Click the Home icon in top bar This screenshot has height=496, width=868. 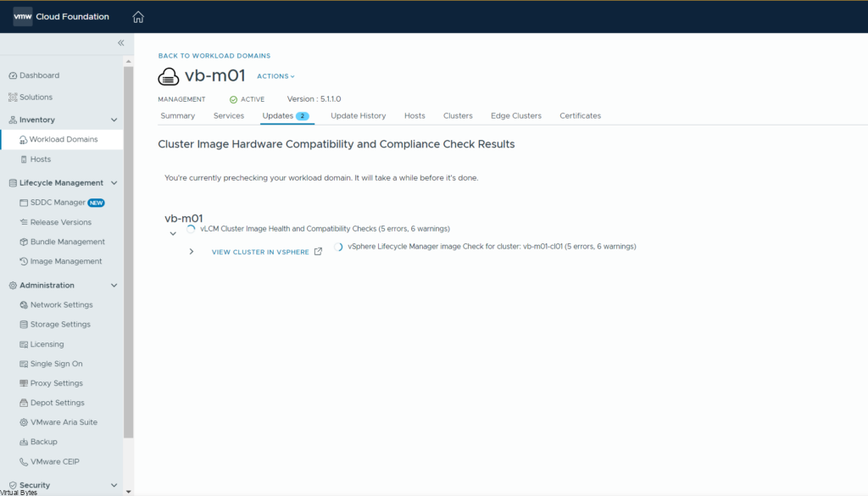pyautogui.click(x=138, y=17)
